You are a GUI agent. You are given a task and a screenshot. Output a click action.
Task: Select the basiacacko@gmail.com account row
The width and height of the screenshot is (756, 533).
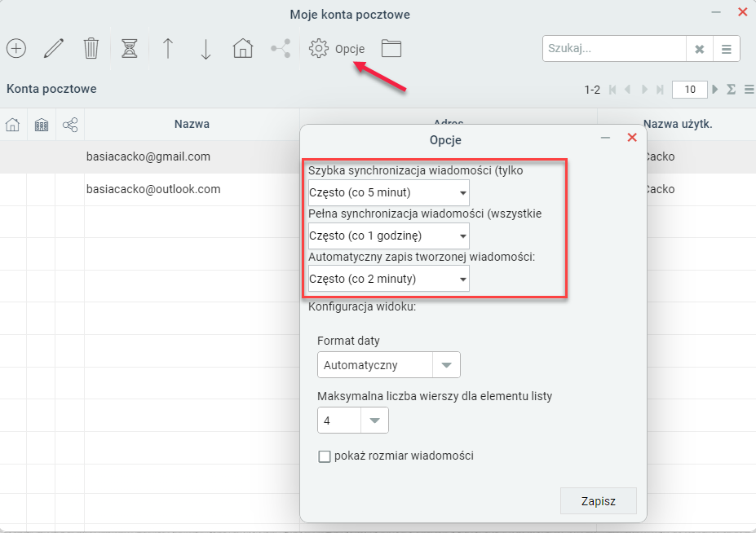pyautogui.click(x=149, y=156)
